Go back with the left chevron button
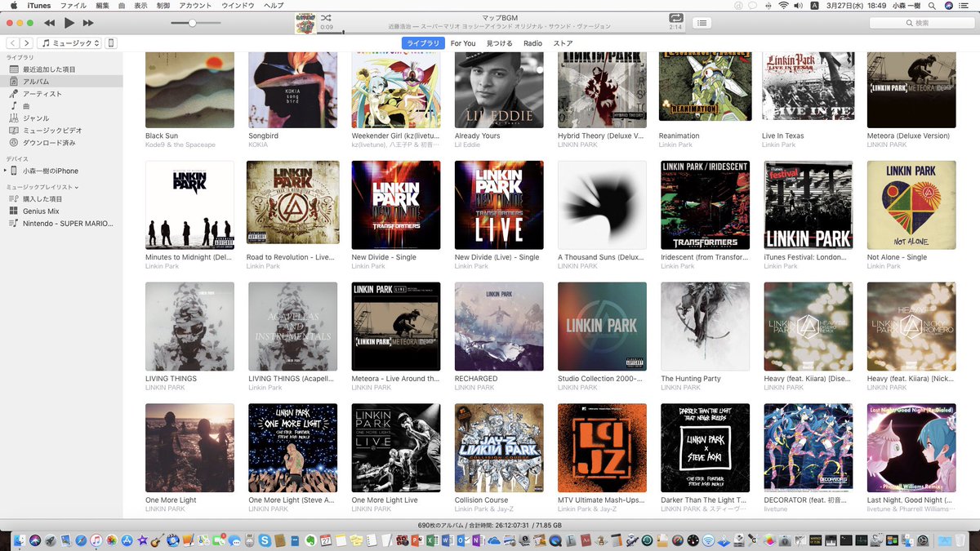Screen dimensions: 980x551 [x=13, y=43]
